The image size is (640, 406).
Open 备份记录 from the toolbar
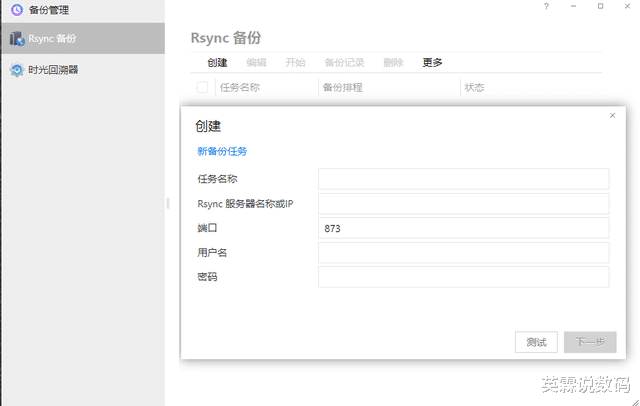(x=344, y=62)
